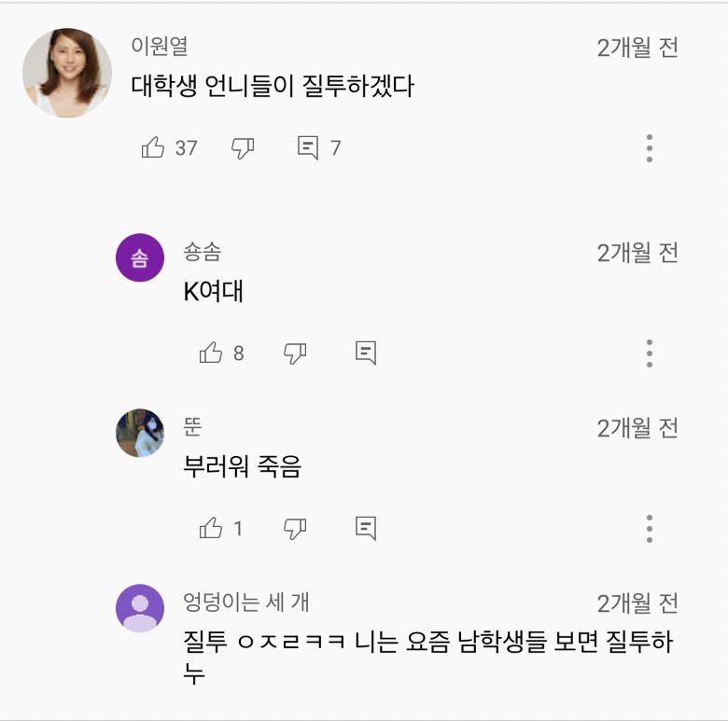728x721 pixels.
Task: Visit the 숌숌 username link
Action: [203, 252]
